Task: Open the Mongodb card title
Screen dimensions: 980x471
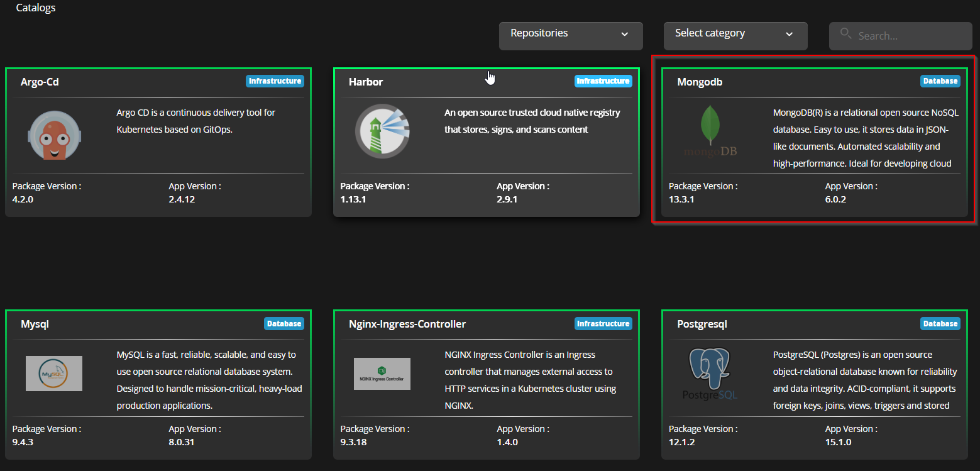Action: [700, 82]
